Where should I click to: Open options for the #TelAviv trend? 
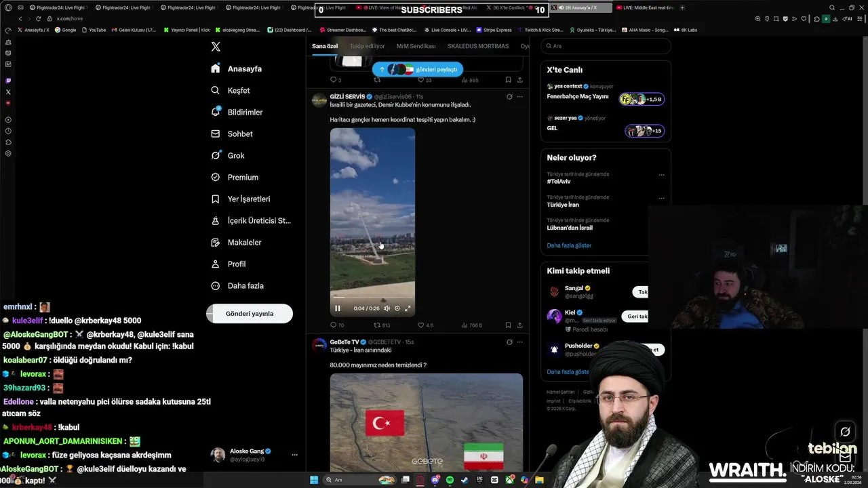662,175
